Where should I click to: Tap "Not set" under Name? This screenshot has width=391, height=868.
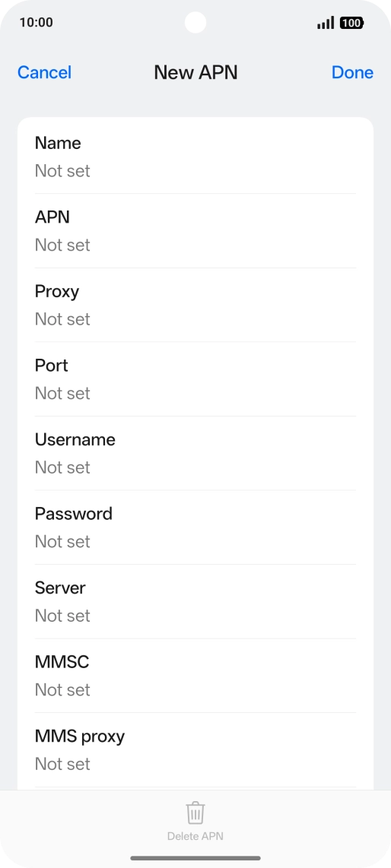[x=62, y=171]
